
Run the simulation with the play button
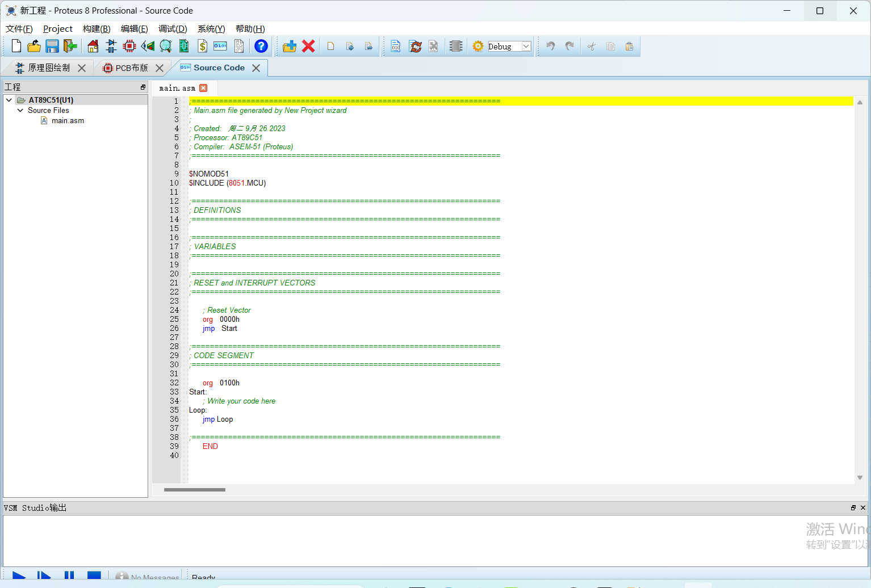click(19, 577)
